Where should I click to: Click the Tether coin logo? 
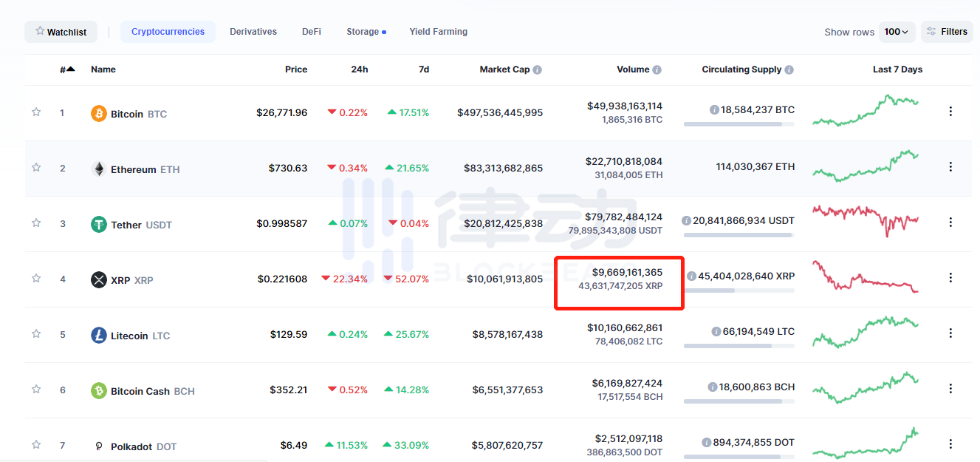coord(99,224)
